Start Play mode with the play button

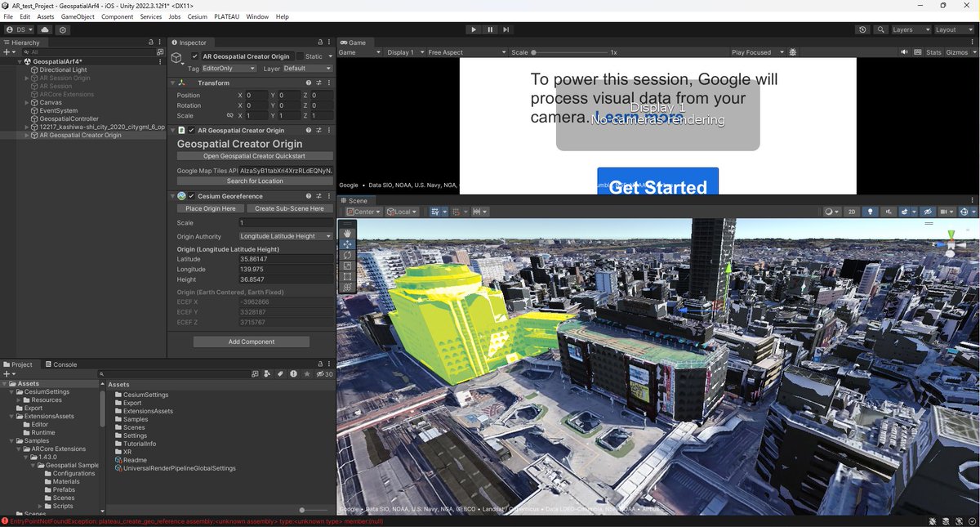point(474,29)
